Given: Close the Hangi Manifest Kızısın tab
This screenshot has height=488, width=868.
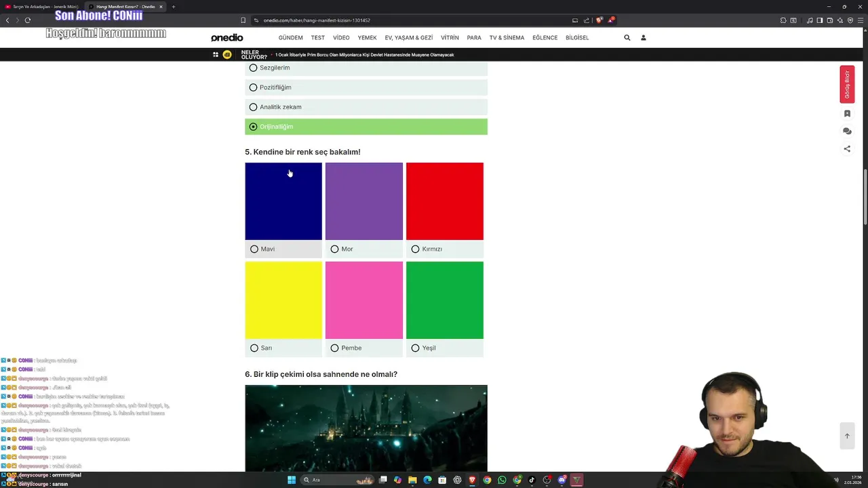Looking at the screenshot, I should 161,7.
